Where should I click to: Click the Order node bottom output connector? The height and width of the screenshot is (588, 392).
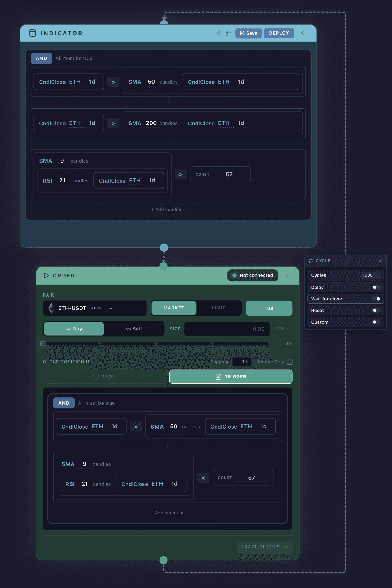[164, 560]
